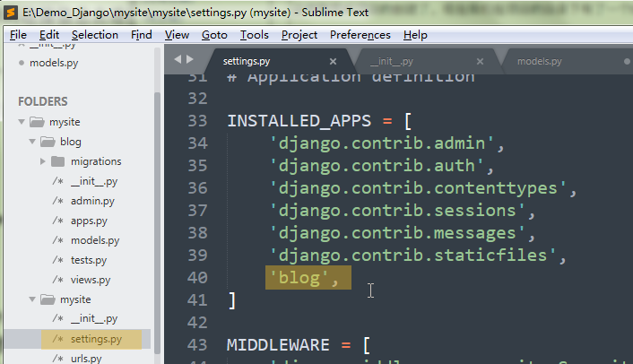Open the Preferences menu
633x364 pixels.
pos(360,35)
